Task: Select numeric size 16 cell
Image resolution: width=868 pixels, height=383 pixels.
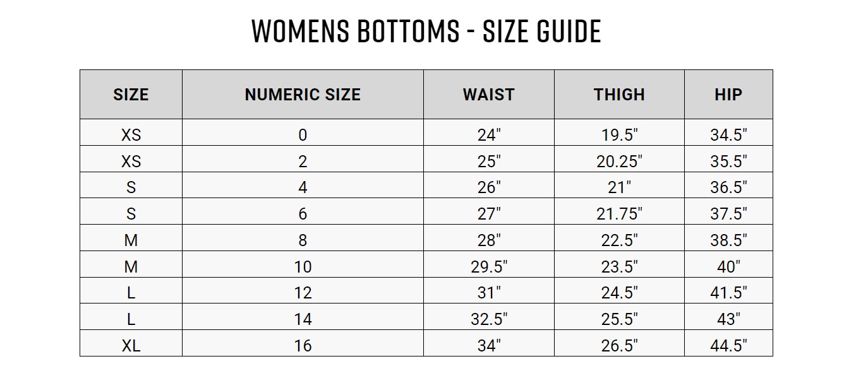Action: (303, 345)
